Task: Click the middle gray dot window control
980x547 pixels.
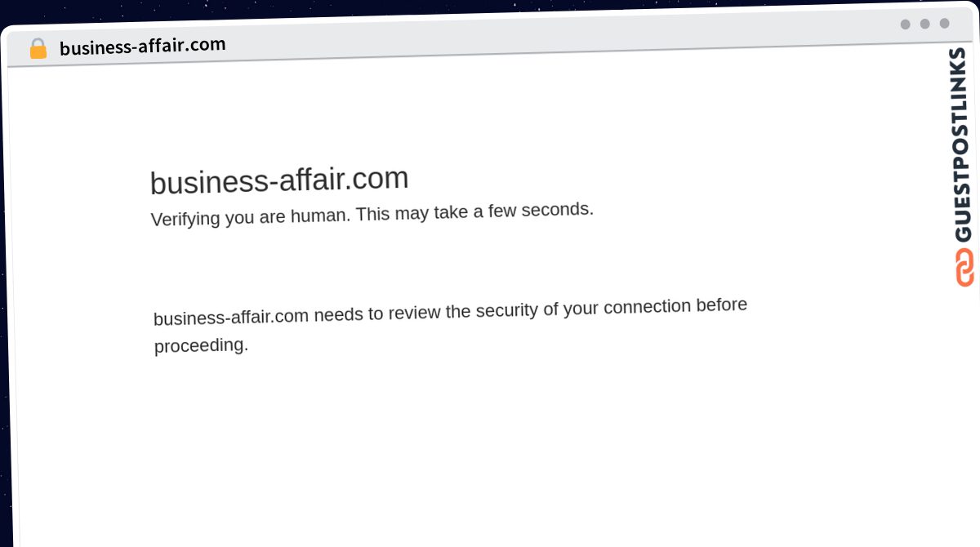Action: 924,24
